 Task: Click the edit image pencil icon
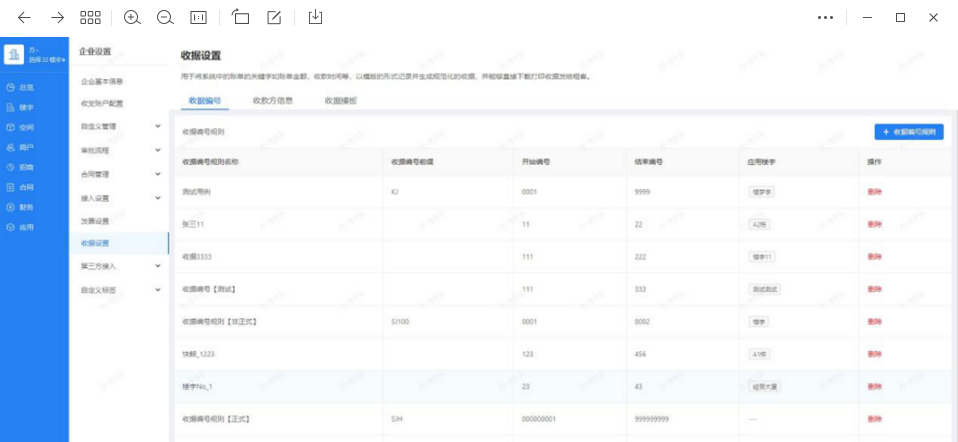point(274,17)
